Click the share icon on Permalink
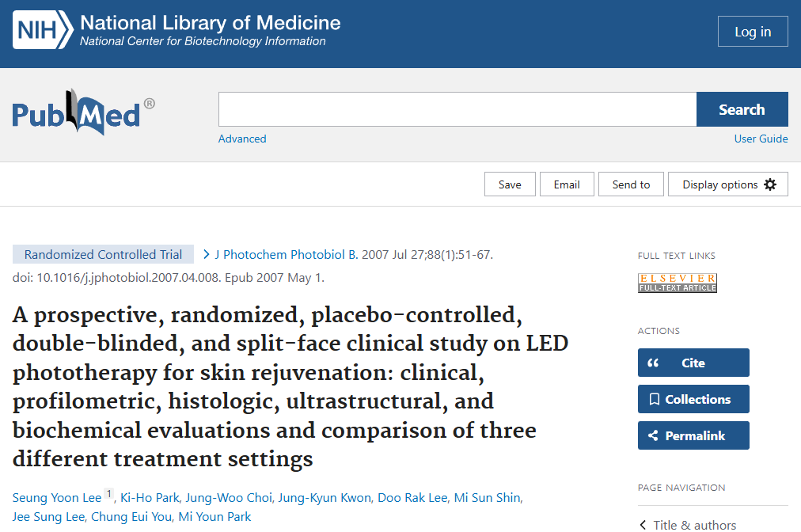This screenshot has width=801, height=532. 654,435
